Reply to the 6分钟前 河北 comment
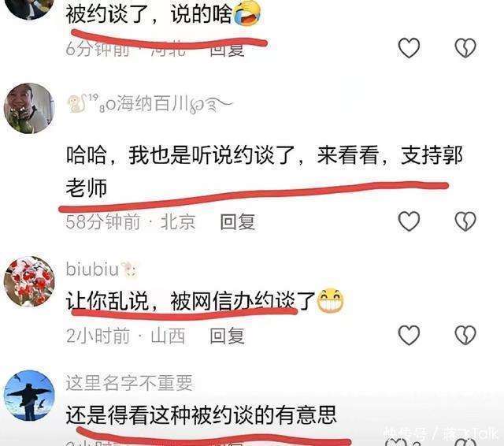Viewport: 504px width, 446px height. [228, 50]
